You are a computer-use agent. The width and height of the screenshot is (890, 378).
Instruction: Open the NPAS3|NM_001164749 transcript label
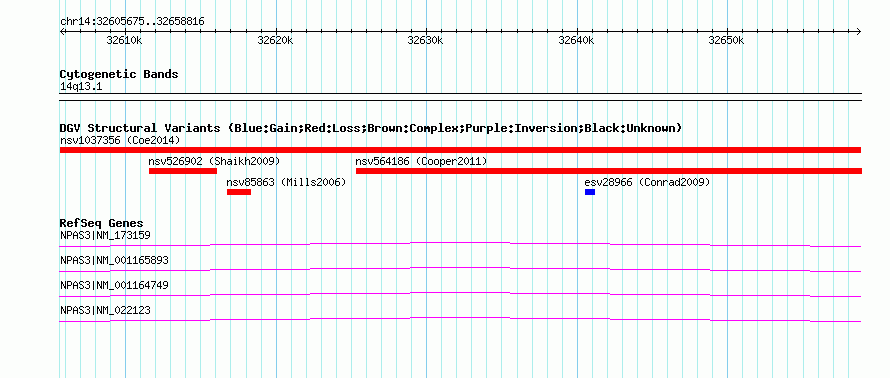tap(114, 285)
